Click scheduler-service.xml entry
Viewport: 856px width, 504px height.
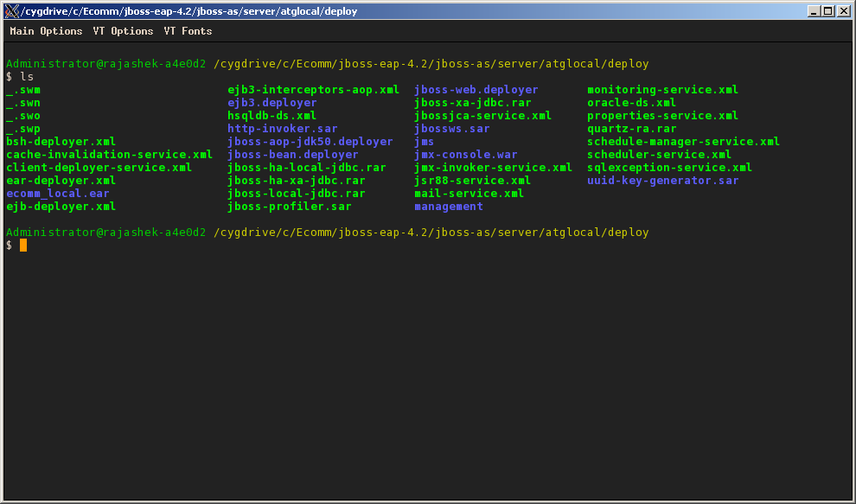point(660,155)
